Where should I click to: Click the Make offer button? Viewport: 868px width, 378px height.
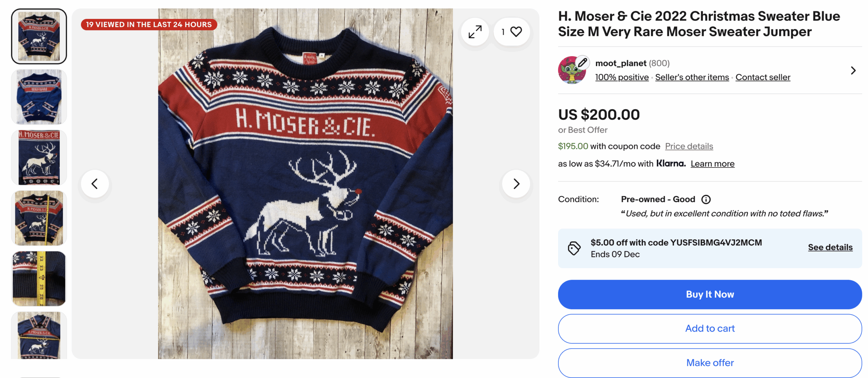point(710,363)
